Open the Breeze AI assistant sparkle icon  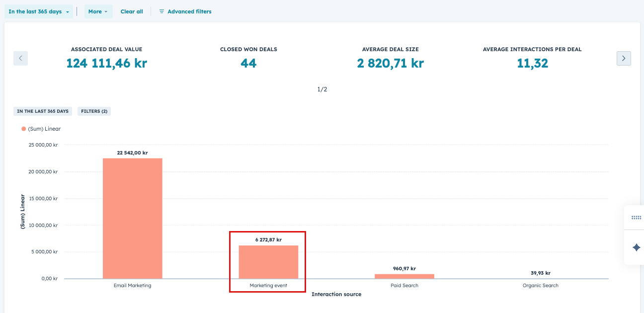[x=636, y=246]
